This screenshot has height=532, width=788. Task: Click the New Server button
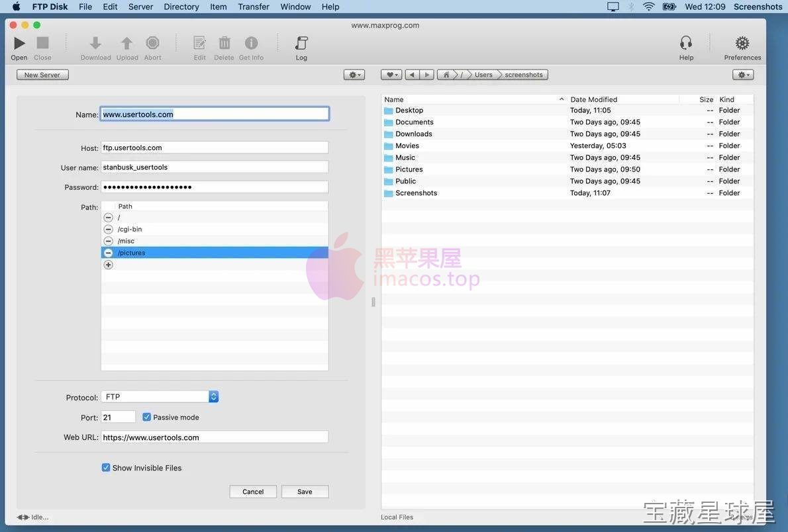(43, 75)
